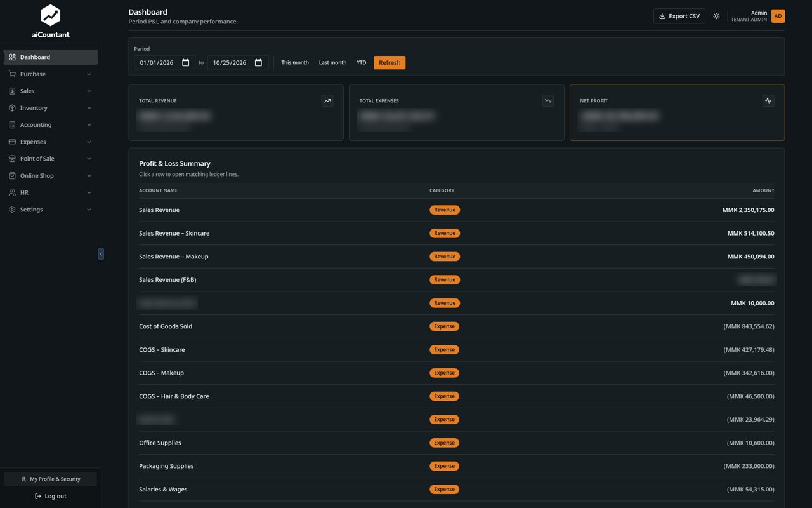This screenshot has height=508, width=812.
Task: Expand the Point of Sale menu chevron
Action: (89, 159)
